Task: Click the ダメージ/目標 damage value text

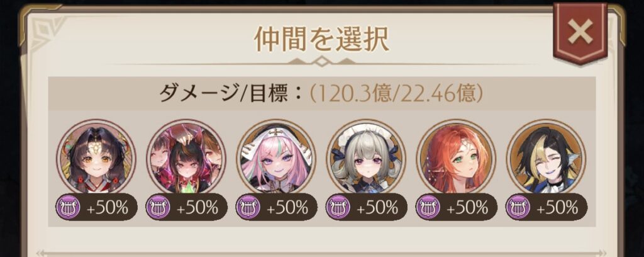Action: pos(396,94)
